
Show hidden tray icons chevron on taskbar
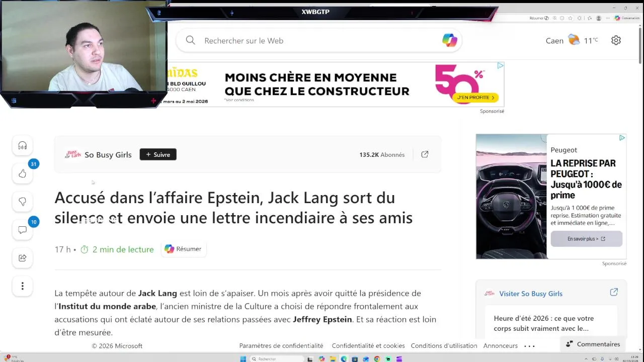pos(586,359)
